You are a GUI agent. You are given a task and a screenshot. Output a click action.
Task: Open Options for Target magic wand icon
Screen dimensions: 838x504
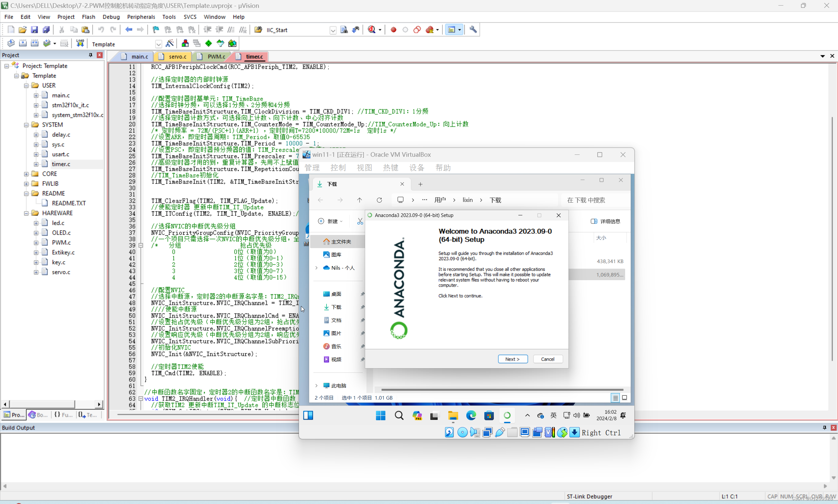170,44
